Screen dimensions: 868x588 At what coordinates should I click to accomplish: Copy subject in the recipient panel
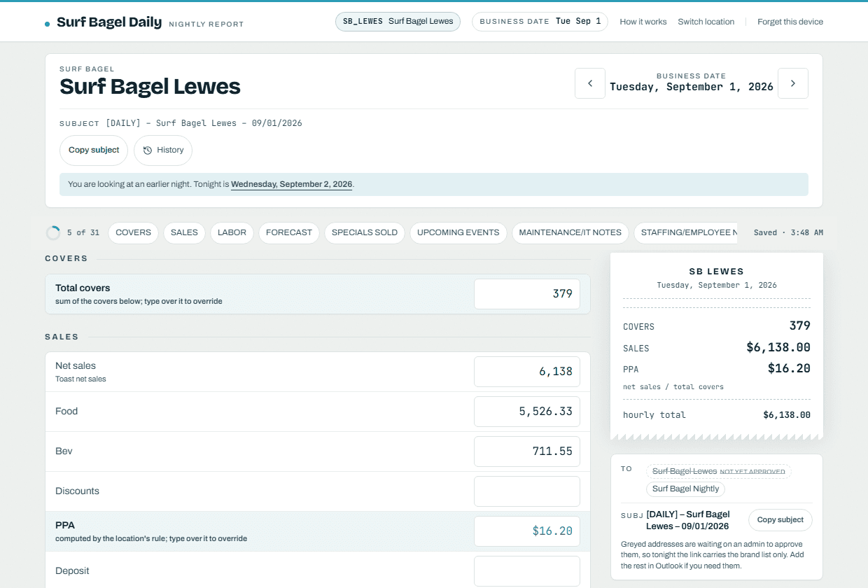(x=780, y=520)
